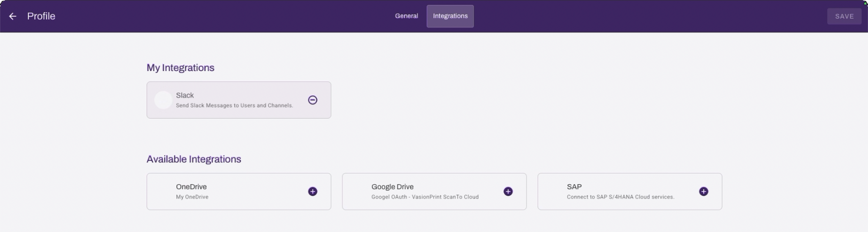
Task: Click the Profile page title
Action: [41, 16]
